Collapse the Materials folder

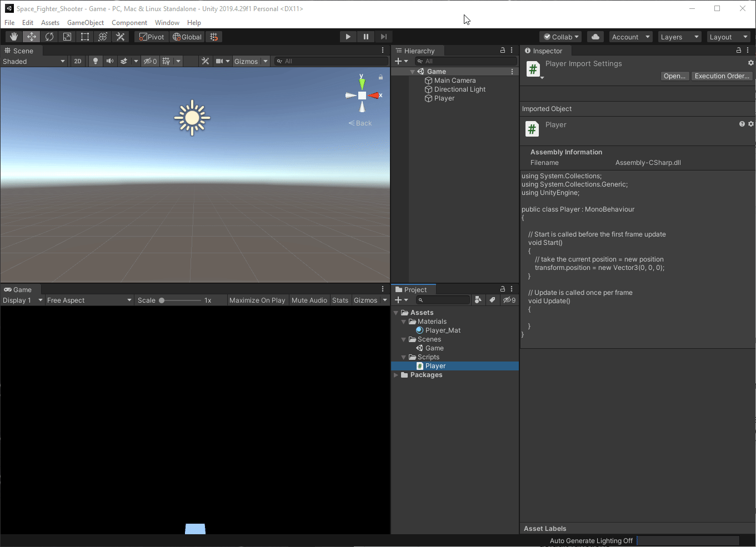404,321
